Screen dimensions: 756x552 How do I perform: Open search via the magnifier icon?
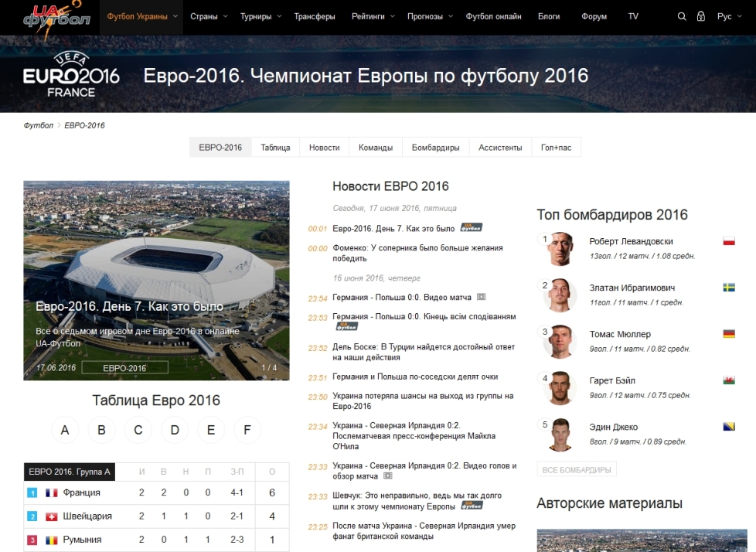coord(681,16)
